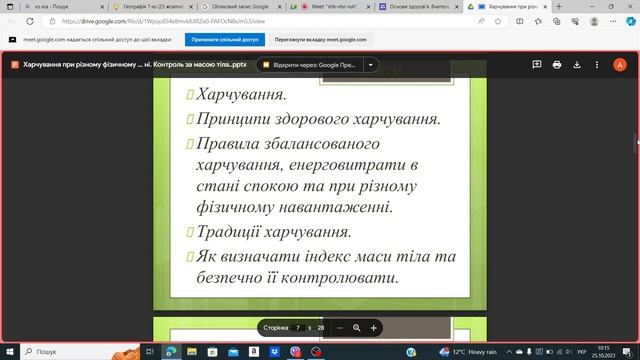Image resolution: width=640 pixels, height=360 pixels.
Task: Add this page to favorites
Action: [498, 21]
